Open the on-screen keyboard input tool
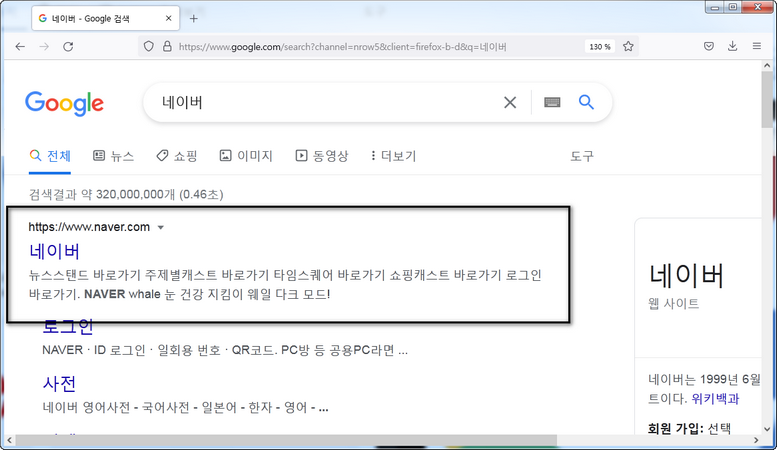Screen dimensions: 777x450 tap(552, 103)
